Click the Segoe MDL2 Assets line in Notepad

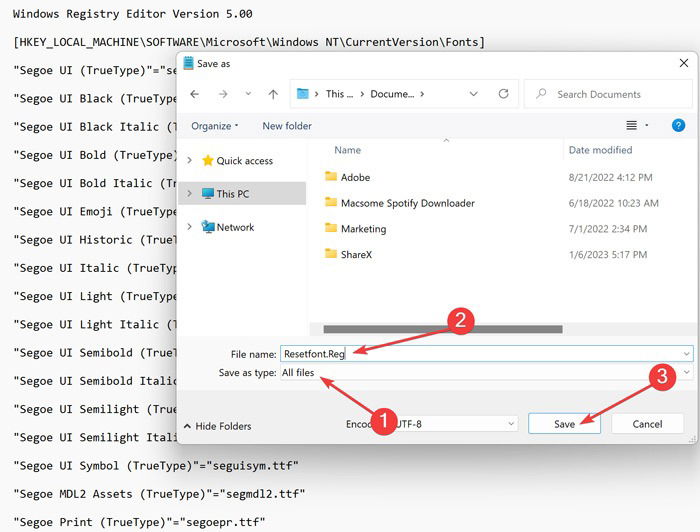click(159, 494)
